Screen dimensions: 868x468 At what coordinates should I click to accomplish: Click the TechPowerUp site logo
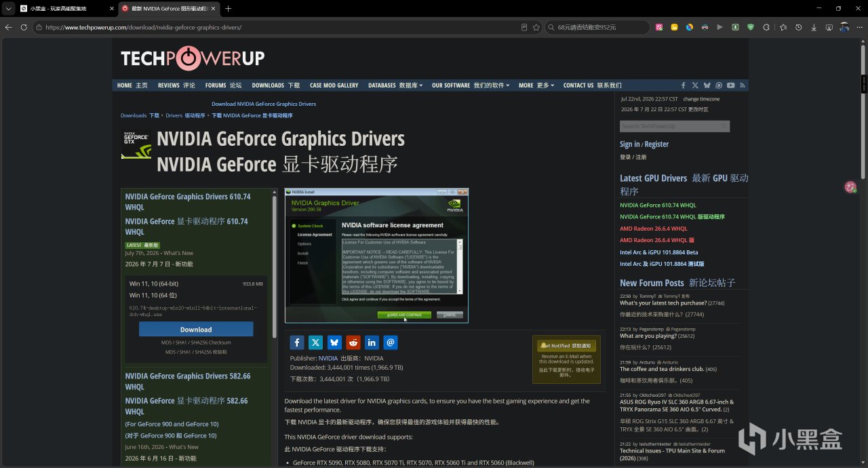click(x=193, y=58)
